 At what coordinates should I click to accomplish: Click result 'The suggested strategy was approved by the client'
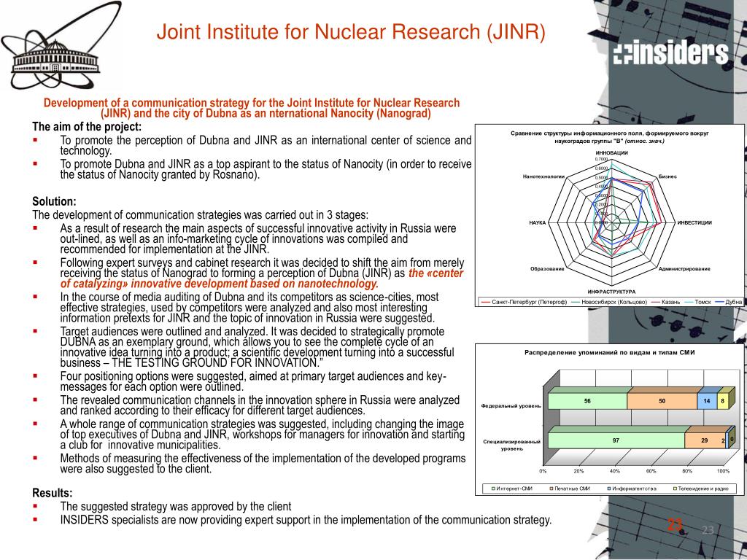point(176,506)
